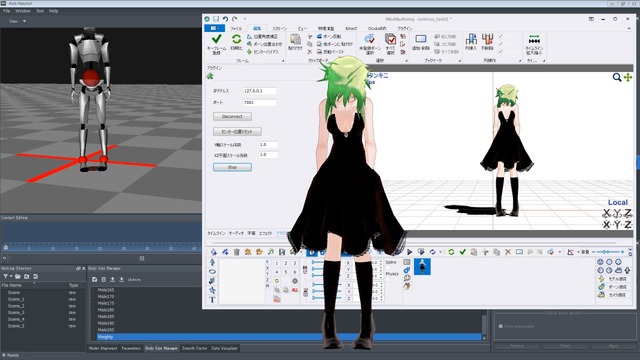Open the File menu in Axis Neuron
Screen dimensions: 640x360
click(7, 11)
